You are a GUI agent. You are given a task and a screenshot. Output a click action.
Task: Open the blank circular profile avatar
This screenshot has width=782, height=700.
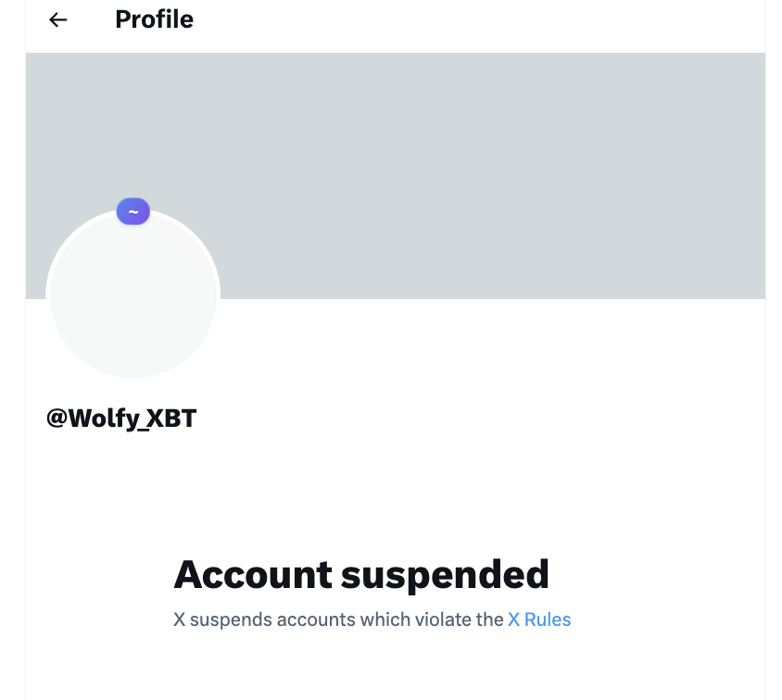[x=133, y=295]
